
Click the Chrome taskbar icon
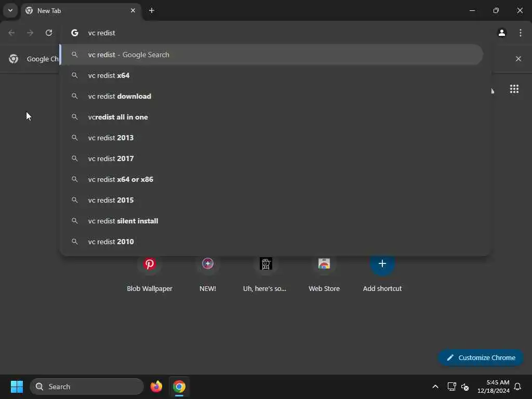pos(179,387)
